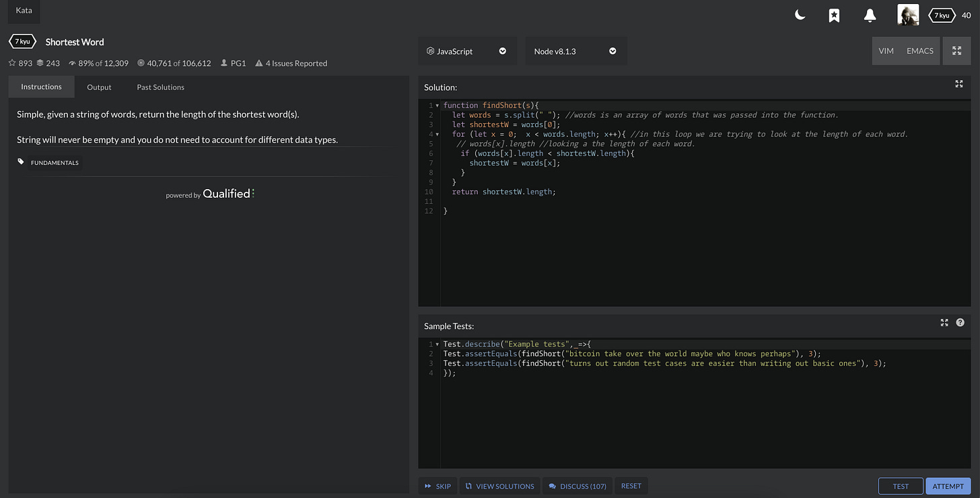Enter fullscreen editor mode
The height and width of the screenshot is (498, 980).
[956, 51]
